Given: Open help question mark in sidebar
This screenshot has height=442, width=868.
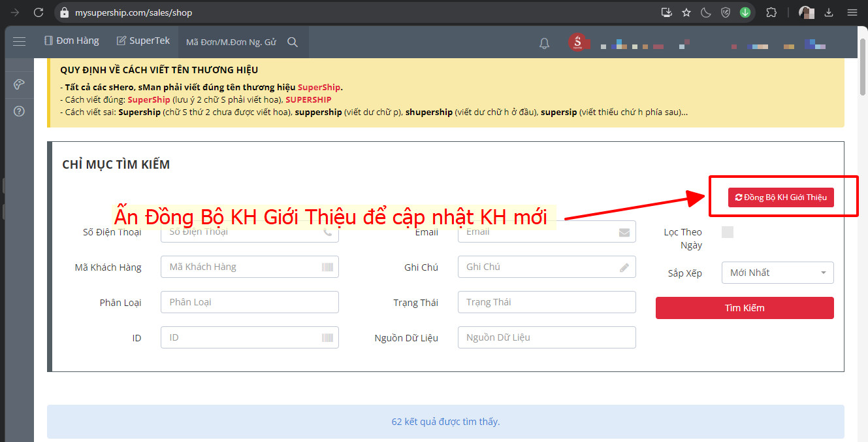Looking at the screenshot, I should pos(19,110).
